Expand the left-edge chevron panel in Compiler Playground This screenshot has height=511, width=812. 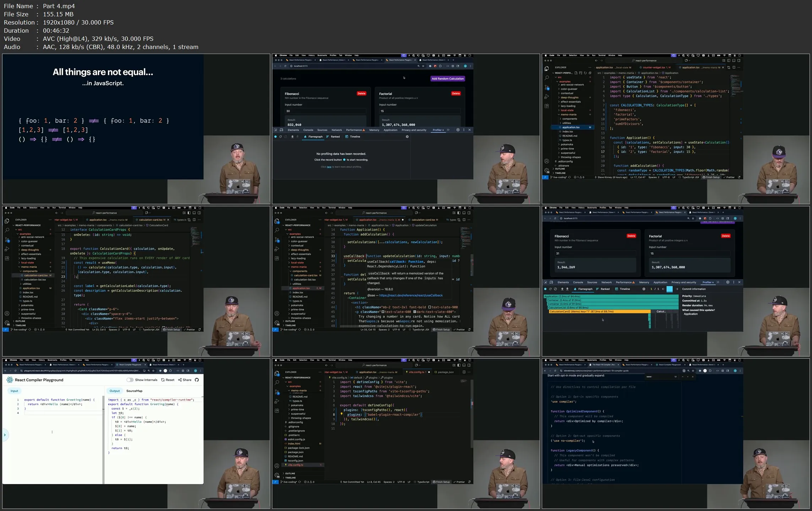pos(5,435)
